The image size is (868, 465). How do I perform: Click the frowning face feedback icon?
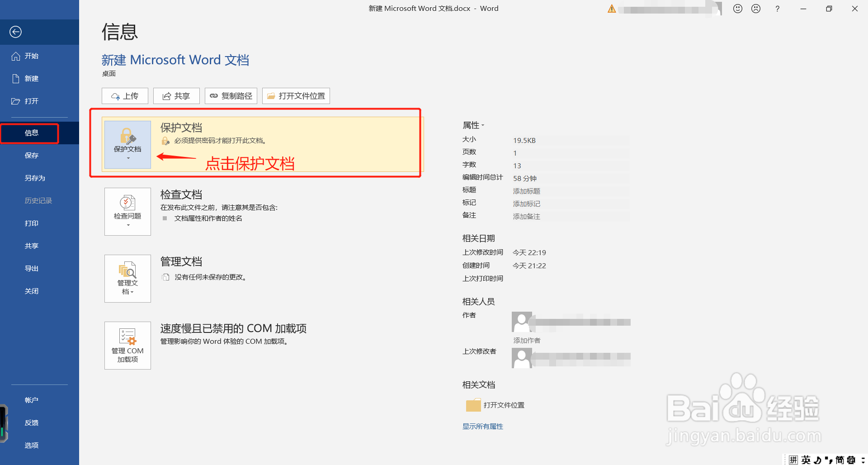[x=756, y=9]
